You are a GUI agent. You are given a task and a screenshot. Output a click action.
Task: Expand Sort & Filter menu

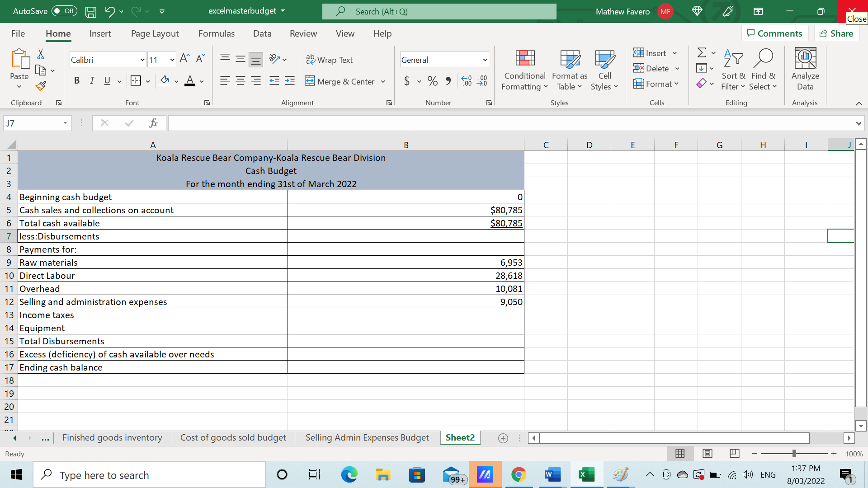tap(733, 69)
